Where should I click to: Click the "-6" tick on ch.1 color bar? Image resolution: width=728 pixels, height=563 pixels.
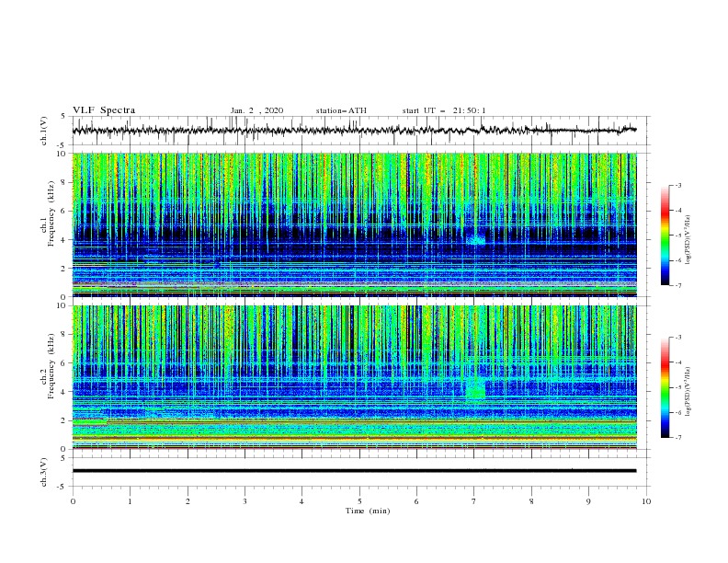point(677,260)
